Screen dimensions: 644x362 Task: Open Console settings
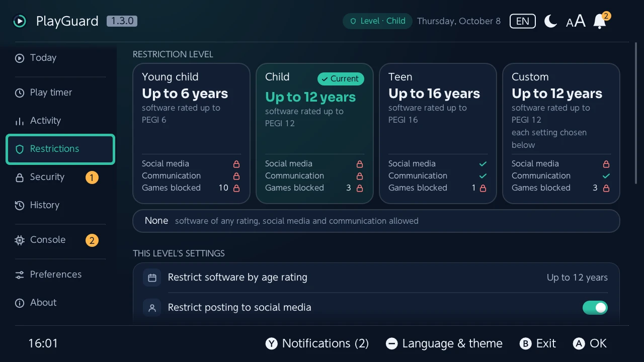[x=60, y=240]
